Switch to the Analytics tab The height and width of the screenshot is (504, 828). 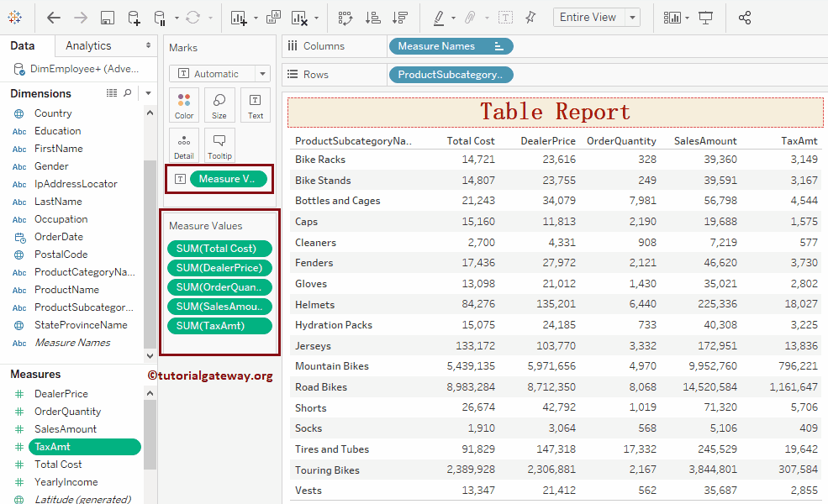(x=88, y=46)
